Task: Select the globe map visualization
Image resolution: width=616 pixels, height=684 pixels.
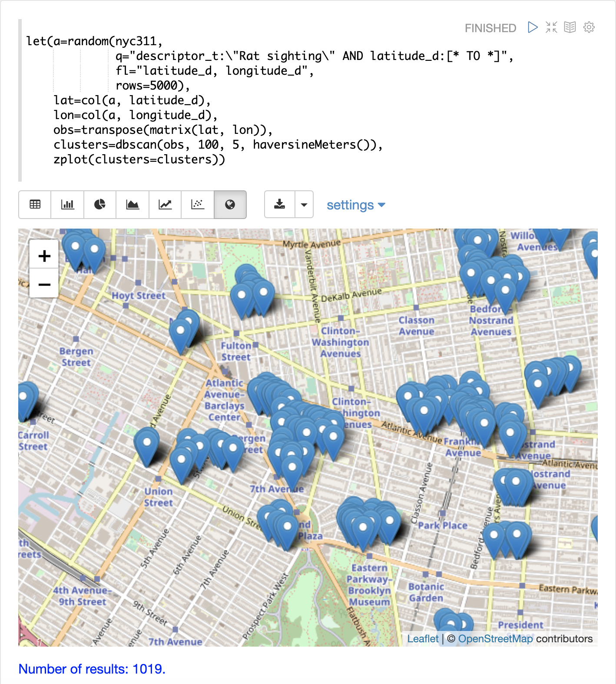Action: (230, 204)
